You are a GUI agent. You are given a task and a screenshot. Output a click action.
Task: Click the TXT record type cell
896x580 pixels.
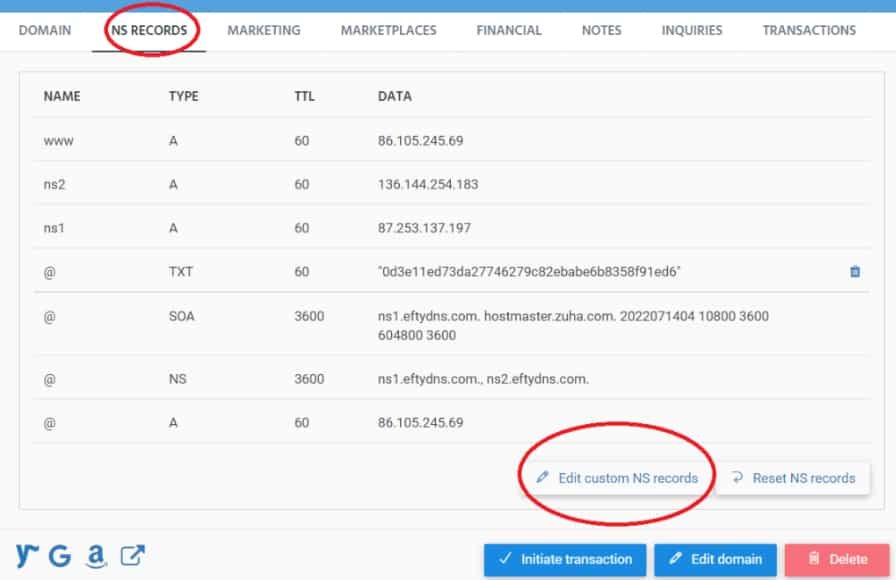pos(181,271)
